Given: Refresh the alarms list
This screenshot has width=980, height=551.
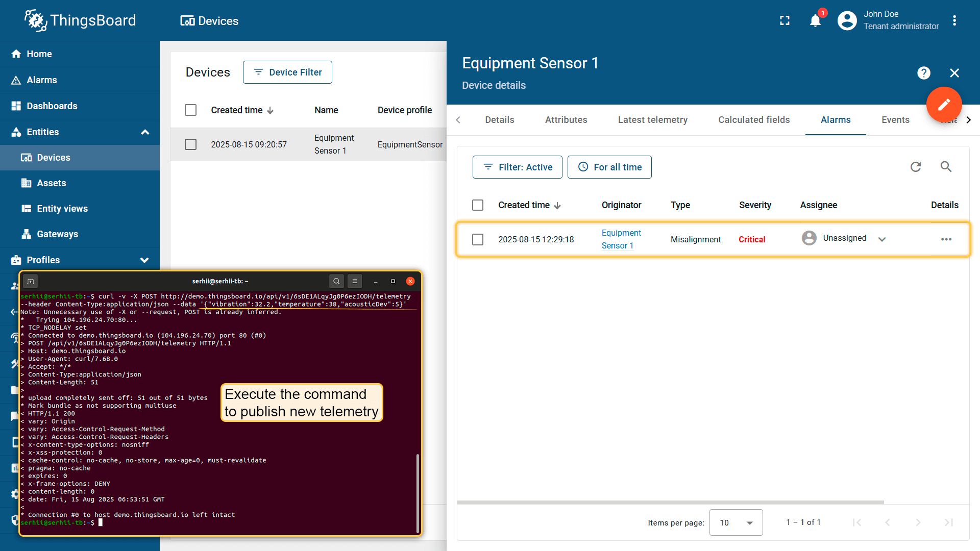Looking at the screenshot, I should (916, 167).
